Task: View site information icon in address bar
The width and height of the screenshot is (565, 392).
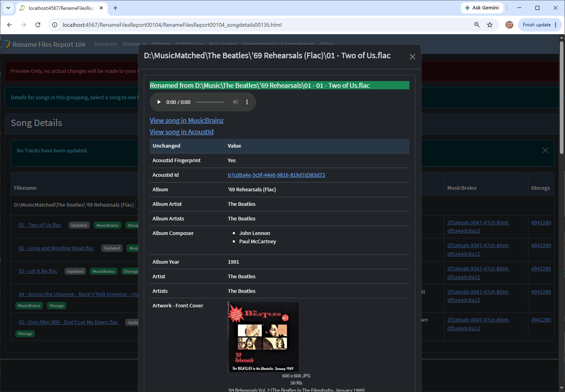Action: tap(55, 25)
